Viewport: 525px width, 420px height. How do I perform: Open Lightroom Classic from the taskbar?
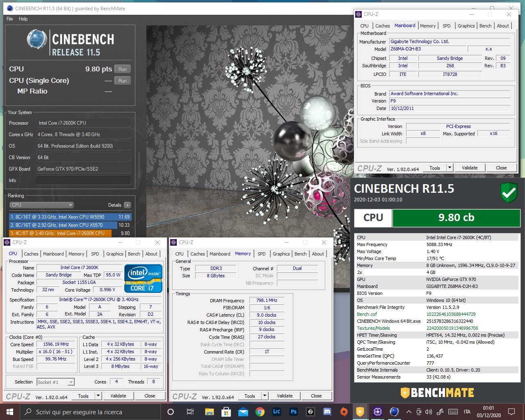[x=276, y=412]
